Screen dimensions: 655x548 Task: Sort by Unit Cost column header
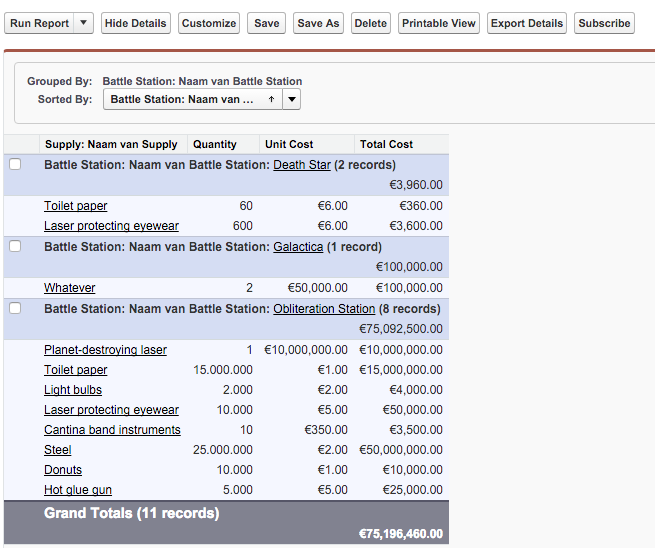tap(289, 145)
